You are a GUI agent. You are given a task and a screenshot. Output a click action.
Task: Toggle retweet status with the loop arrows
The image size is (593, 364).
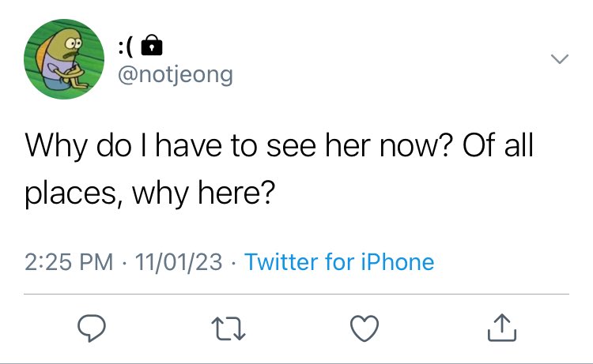coord(229,328)
